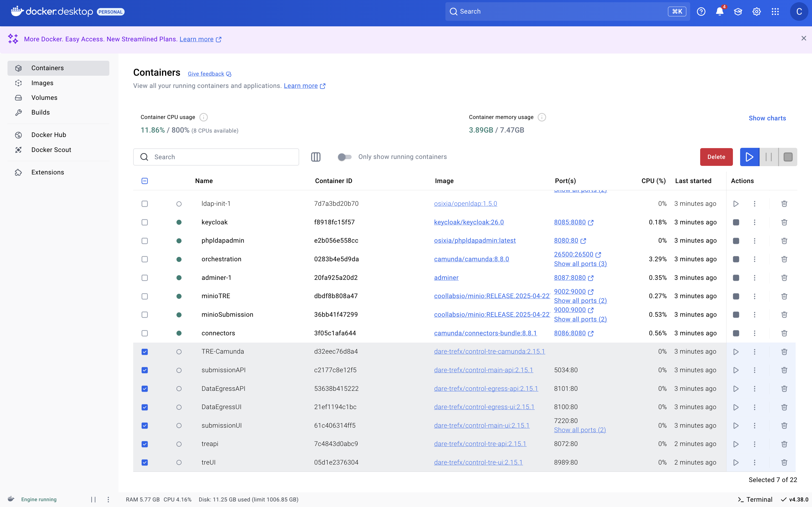Open Volumes in the sidebar
812x507 pixels.
click(x=58, y=98)
